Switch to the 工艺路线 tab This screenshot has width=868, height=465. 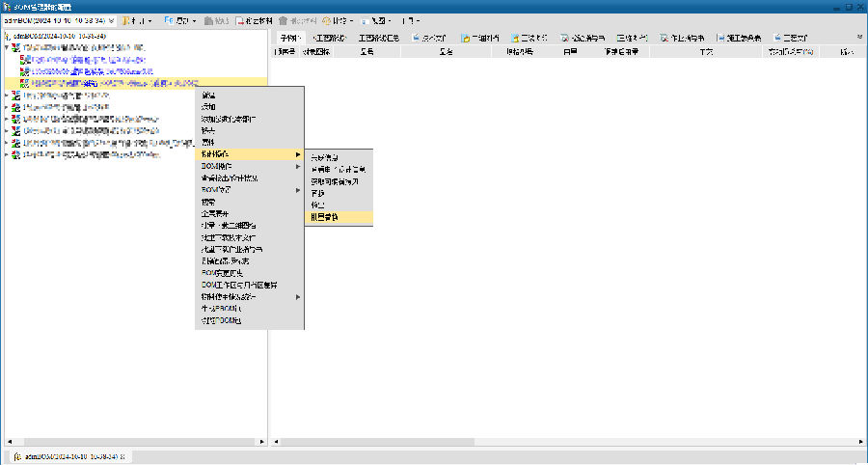click(327, 38)
